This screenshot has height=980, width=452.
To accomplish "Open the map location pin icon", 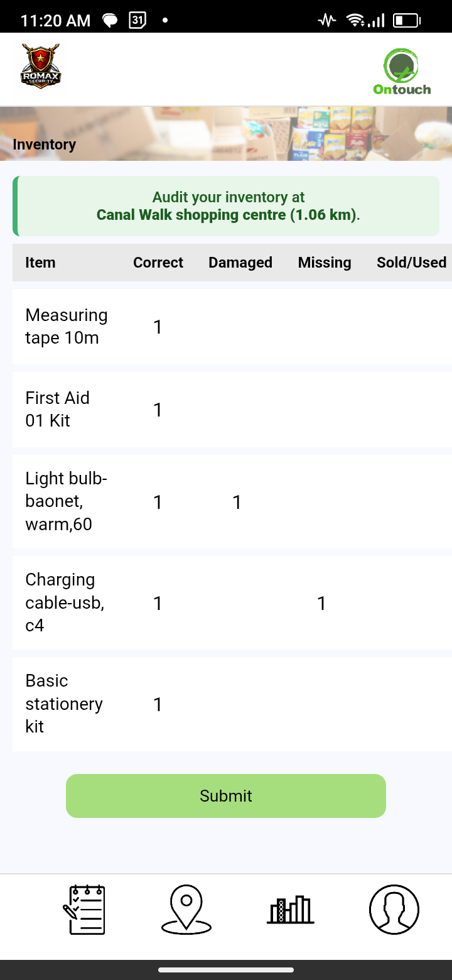I will click(x=186, y=909).
